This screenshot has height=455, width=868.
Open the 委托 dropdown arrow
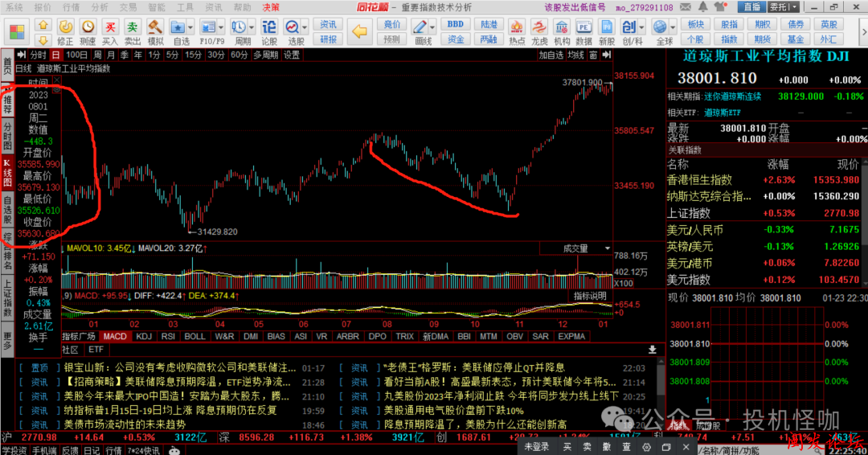[x=794, y=7]
